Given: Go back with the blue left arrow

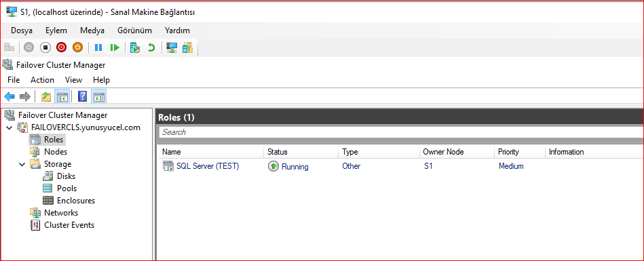Looking at the screenshot, I should [x=10, y=97].
